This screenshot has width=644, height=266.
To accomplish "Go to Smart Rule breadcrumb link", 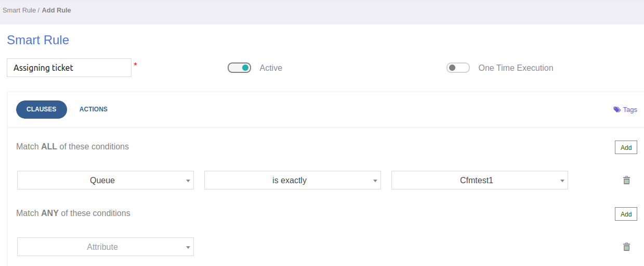I will tap(19, 10).
